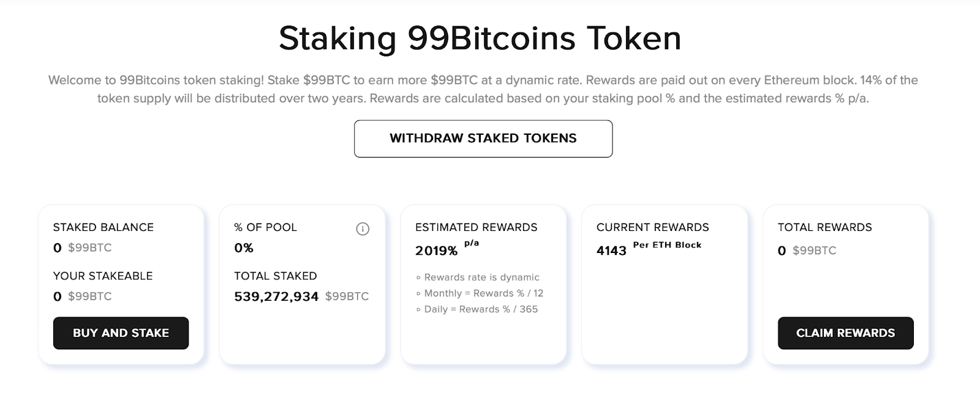Click the Monthly = Rewards % / 12 line
Screen dimensions: 980x397
pos(480,293)
